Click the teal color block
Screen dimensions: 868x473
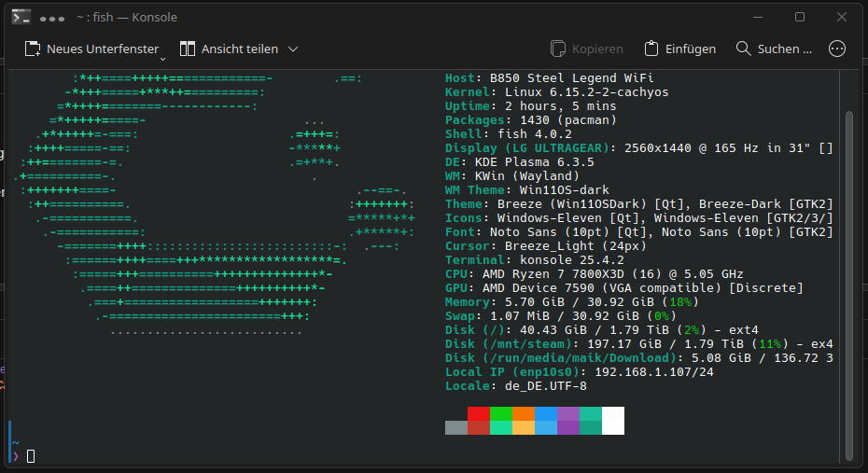[x=591, y=414]
